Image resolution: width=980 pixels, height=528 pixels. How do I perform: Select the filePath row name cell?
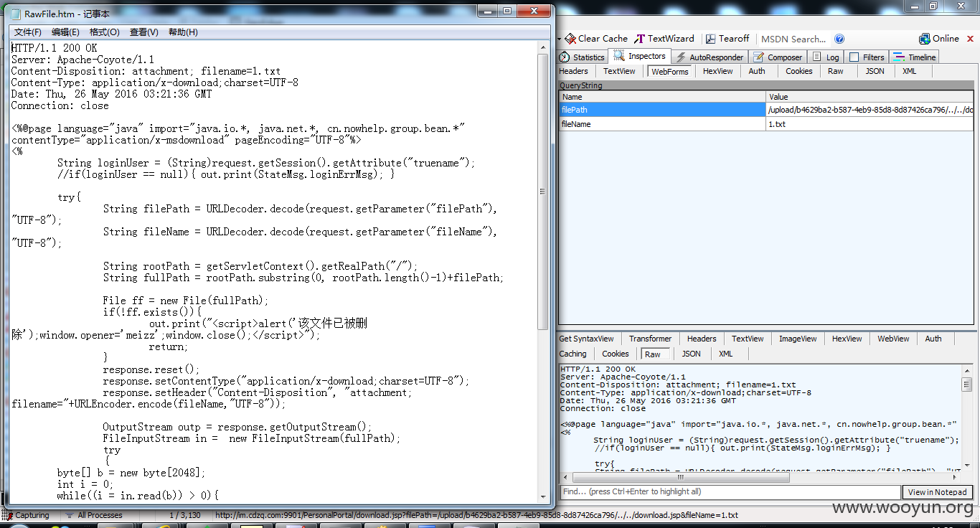(662, 110)
